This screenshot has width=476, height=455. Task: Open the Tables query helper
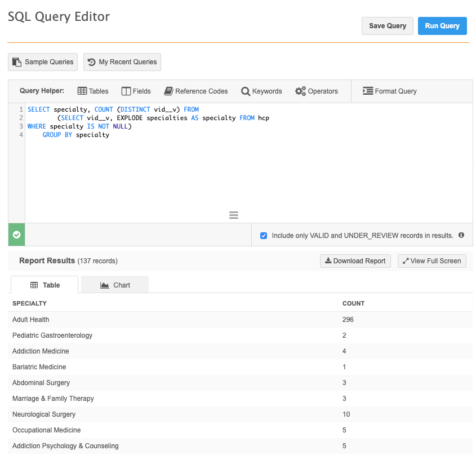pyautogui.click(x=93, y=91)
